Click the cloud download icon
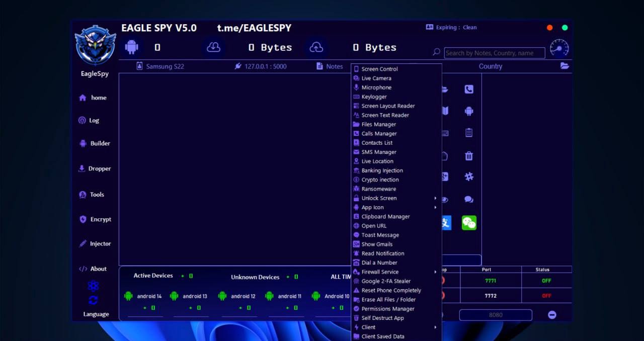This screenshot has width=644, height=341. (214, 47)
